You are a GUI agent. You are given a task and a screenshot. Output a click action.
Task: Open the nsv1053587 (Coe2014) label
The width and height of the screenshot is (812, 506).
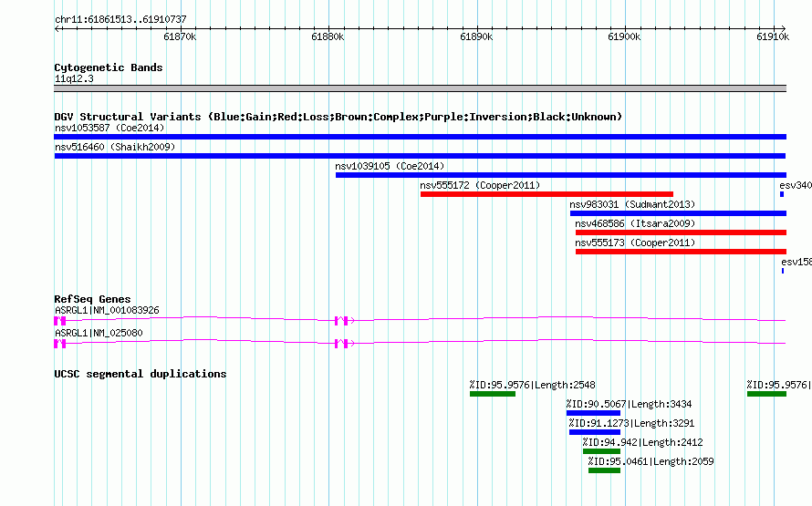(109, 128)
